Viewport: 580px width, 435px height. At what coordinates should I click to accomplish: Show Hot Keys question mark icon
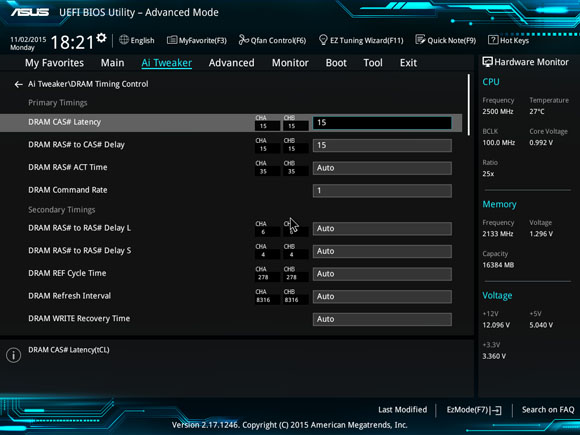pos(493,40)
